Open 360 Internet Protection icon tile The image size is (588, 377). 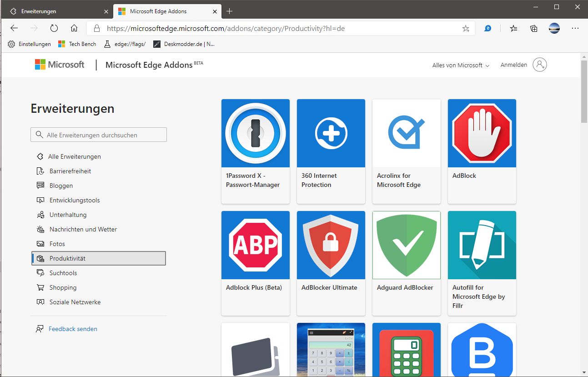331,133
